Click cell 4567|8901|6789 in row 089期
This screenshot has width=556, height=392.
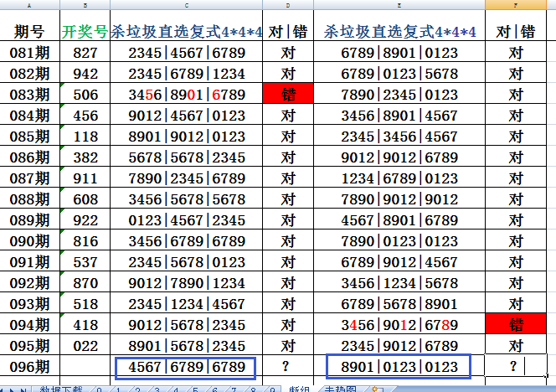pos(399,220)
